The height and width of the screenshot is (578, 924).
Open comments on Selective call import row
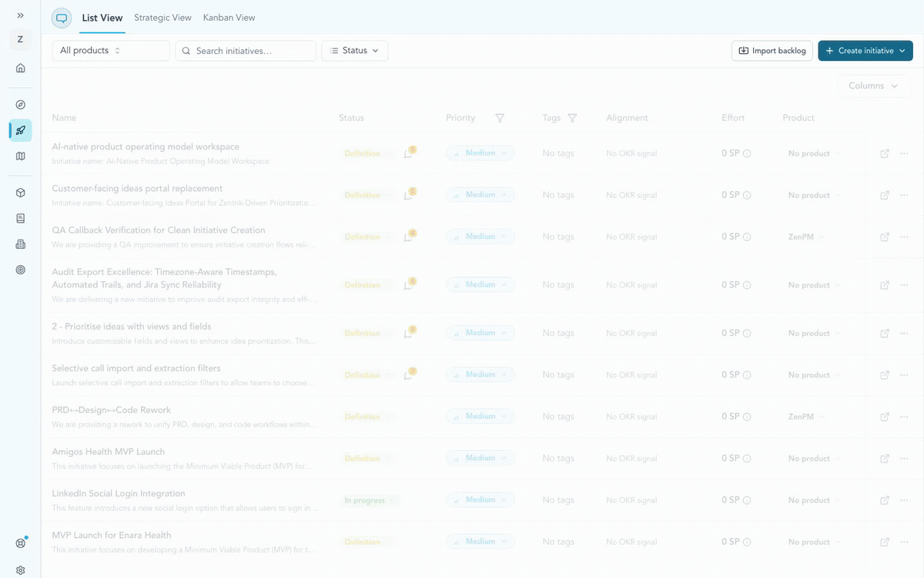[410, 374]
